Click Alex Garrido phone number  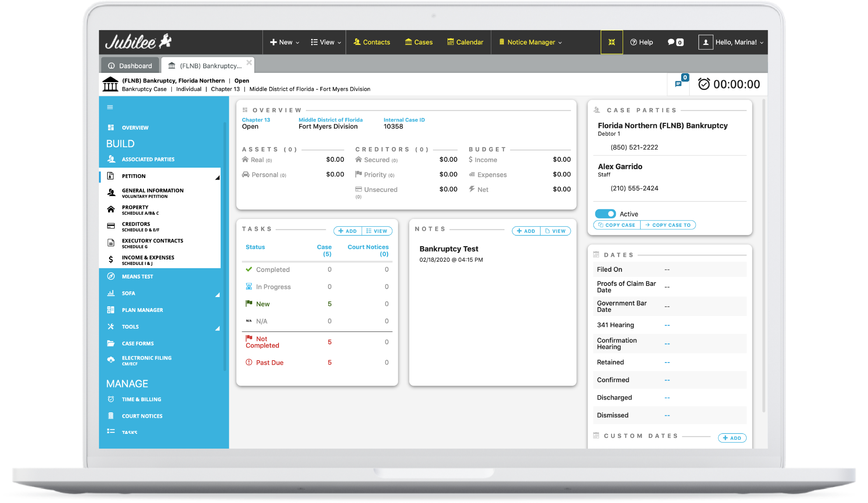coord(634,188)
